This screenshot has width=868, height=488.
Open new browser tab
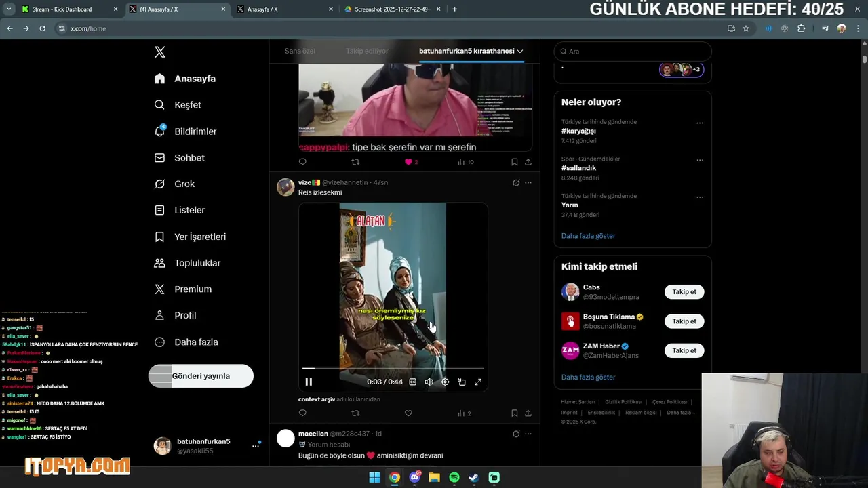point(454,9)
